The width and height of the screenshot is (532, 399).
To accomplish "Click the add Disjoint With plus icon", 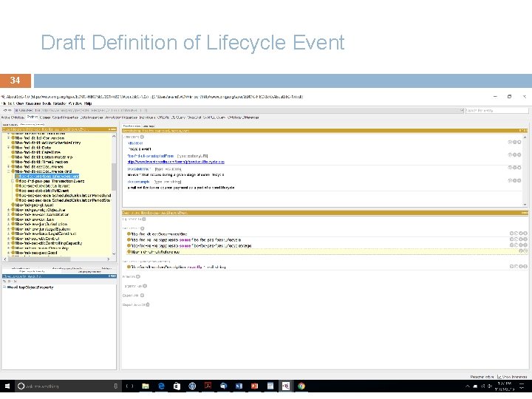I will point(142,295).
